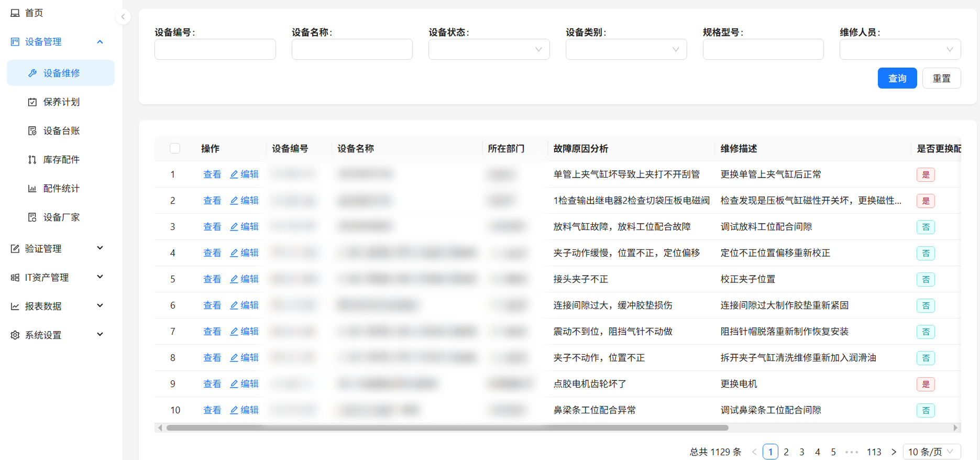Expand the 报表数据 menu section

tap(58, 306)
